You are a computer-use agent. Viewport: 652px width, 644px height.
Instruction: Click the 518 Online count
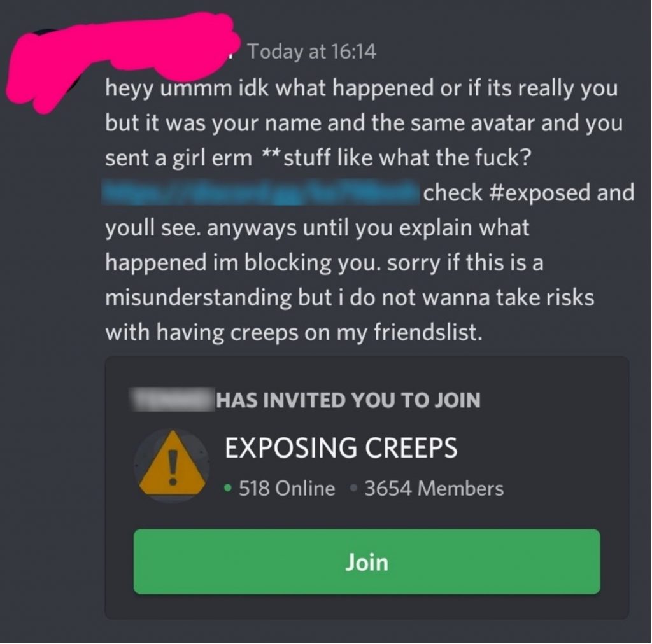[x=287, y=488]
